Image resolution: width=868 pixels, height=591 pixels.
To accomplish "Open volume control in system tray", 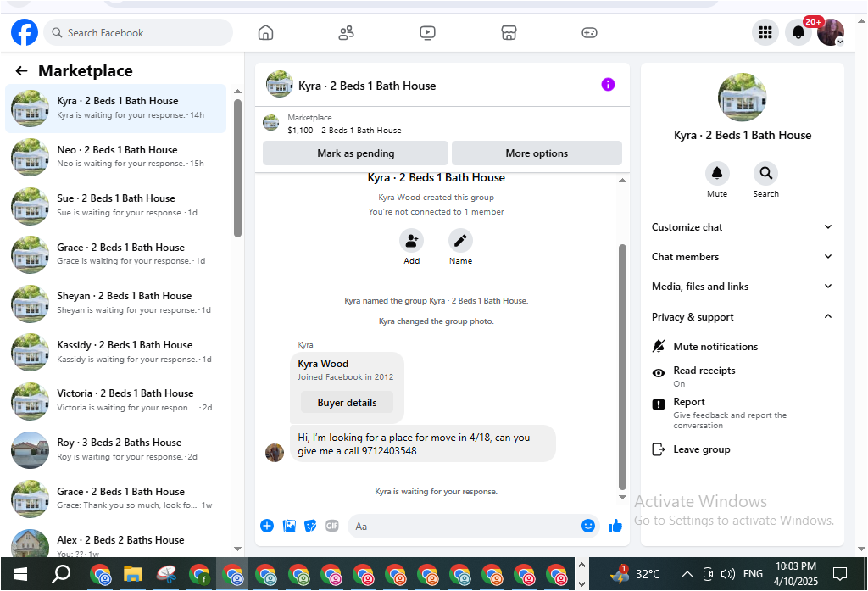I will [x=728, y=574].
